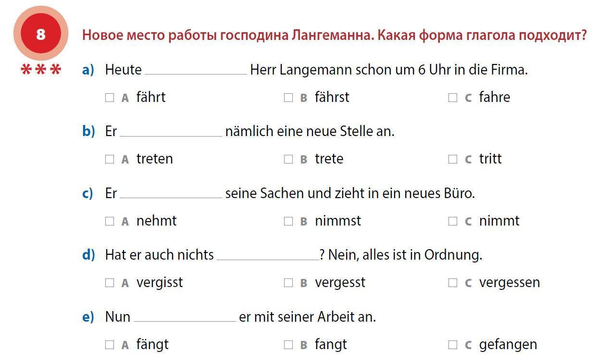Tick the 'fängt' checkbox
This screenshot has width=598, height=364.
(110, 345)
